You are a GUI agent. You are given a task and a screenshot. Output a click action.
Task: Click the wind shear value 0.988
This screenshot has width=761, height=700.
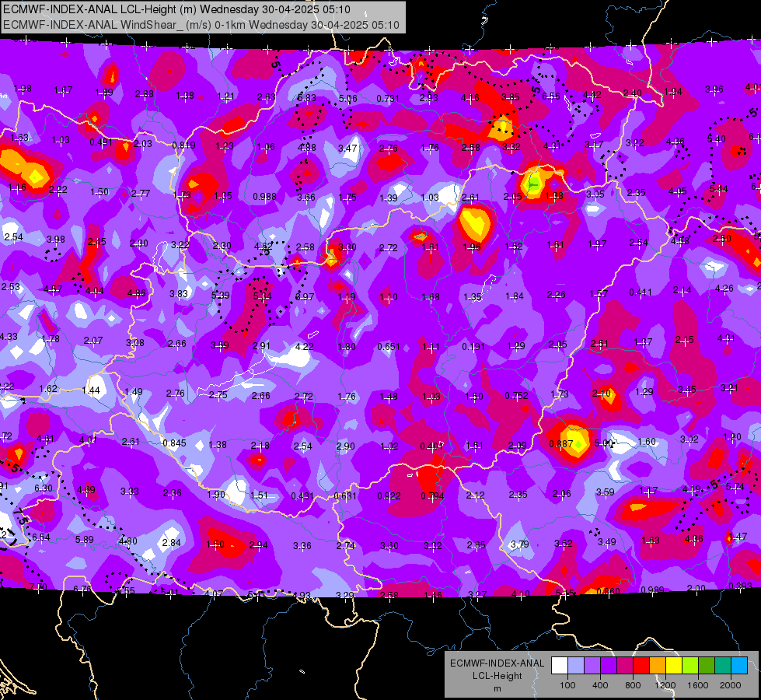(x=264, y=196)
